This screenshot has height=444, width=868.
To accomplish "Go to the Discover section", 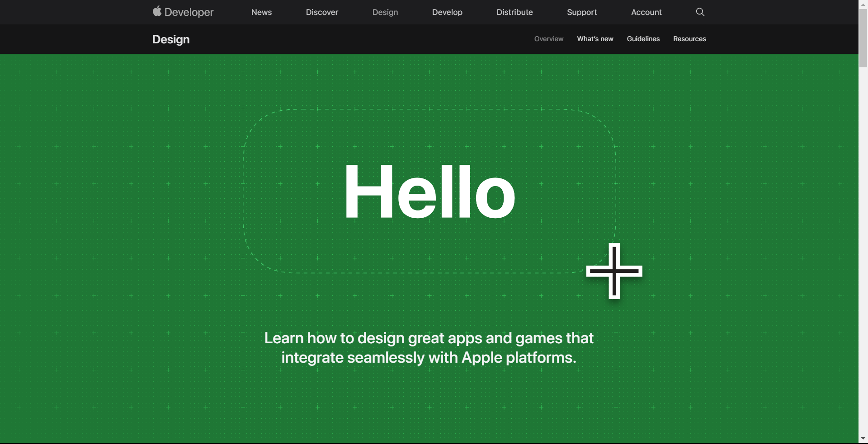I will coord(322,12).
